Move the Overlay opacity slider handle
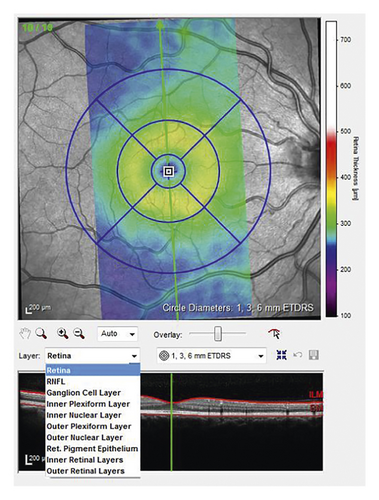379x500 pixels. [218, 334]
